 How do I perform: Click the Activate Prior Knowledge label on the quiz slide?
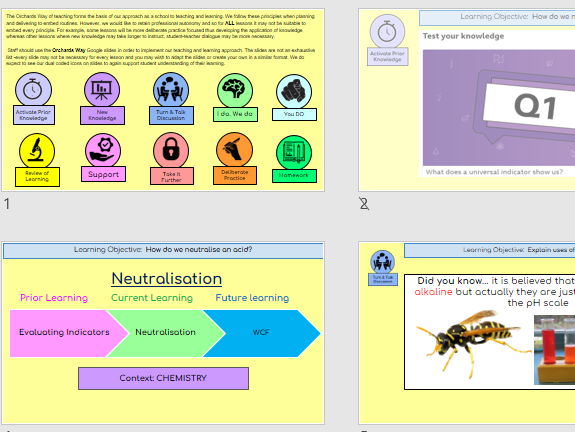coord(388,57)
